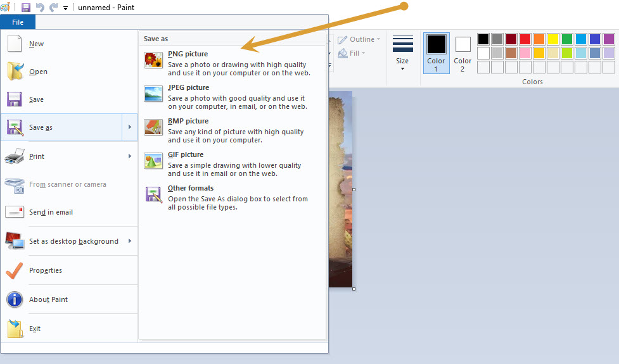
Task: Choose Open from the File menu
Action: point(69,72)
